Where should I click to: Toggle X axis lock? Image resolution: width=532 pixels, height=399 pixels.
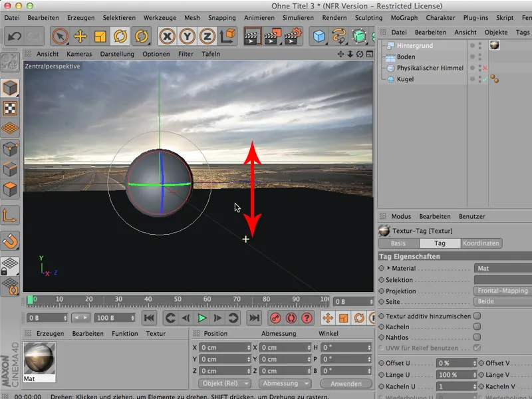pos(168,36)
